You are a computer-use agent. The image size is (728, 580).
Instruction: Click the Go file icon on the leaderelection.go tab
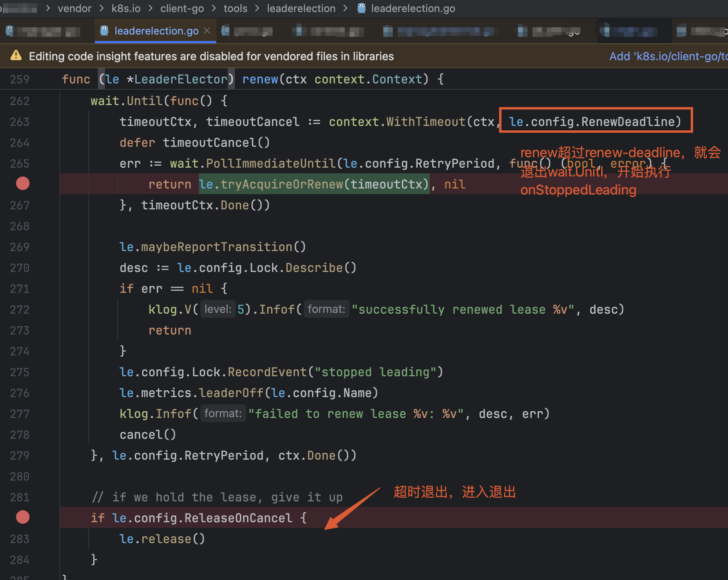click(104, 30)
